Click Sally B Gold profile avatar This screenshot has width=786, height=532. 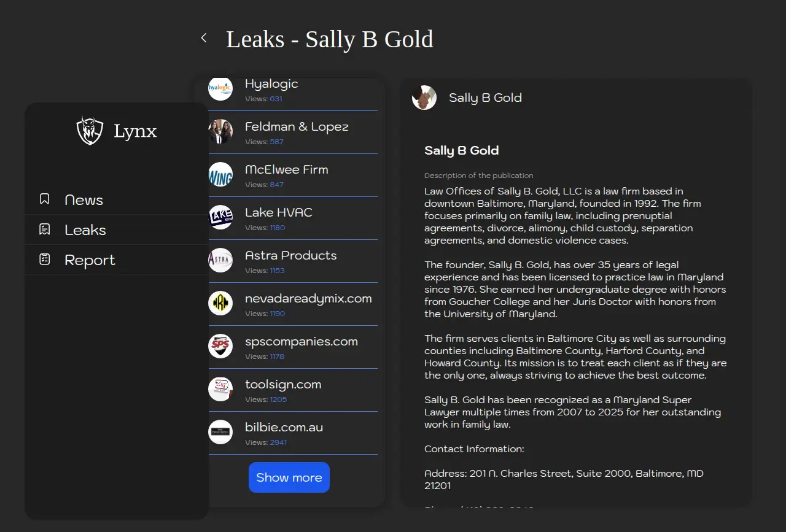(424, 98)
